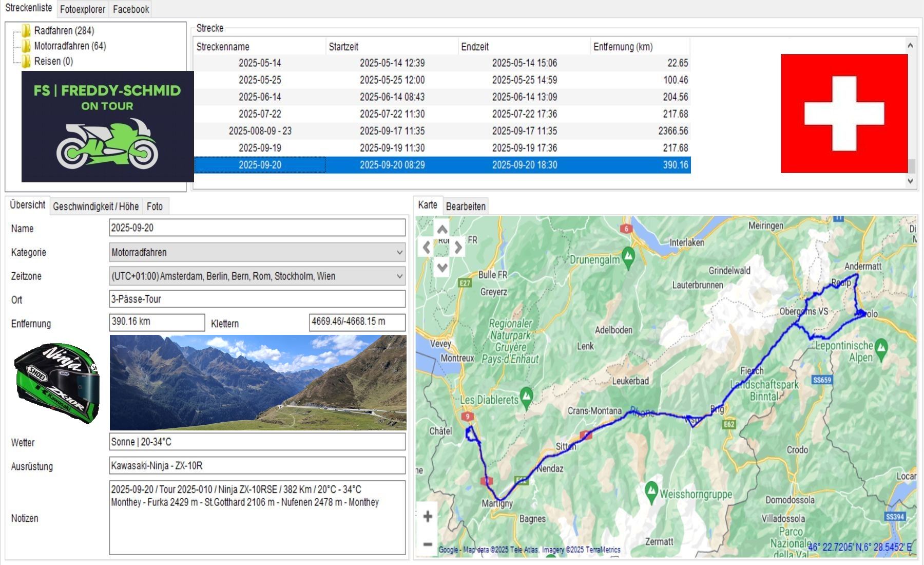Click the Drunengalm map marker

coord(628,256)
